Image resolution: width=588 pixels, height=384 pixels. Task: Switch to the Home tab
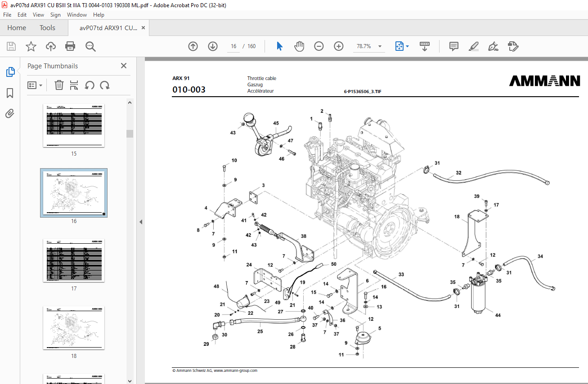(x=17, y=27)
